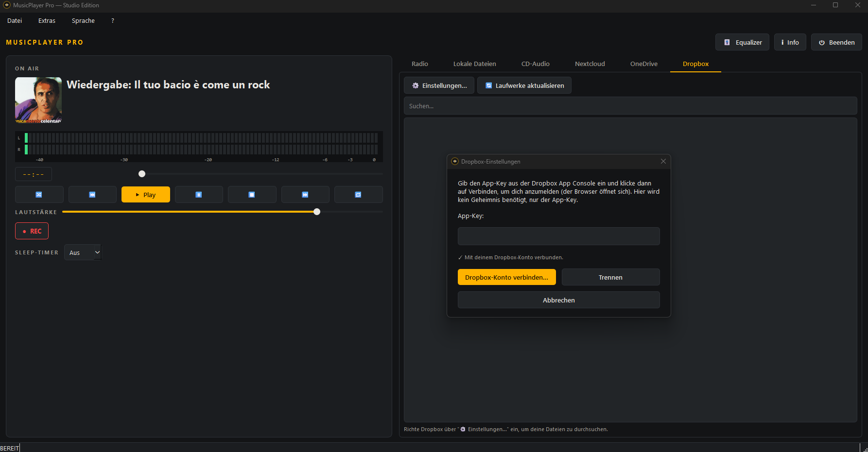Stop playback with the stop button
The image size is (868, 452).
[x=252, y=195]
